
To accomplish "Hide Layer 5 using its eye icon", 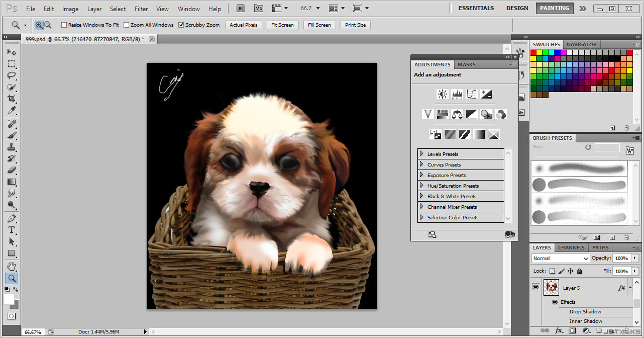I will coord(535,288).
